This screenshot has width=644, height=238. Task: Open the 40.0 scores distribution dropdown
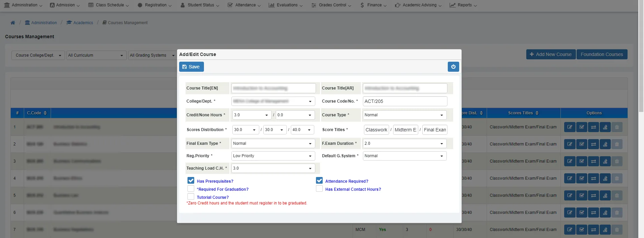tap(303, 130)
